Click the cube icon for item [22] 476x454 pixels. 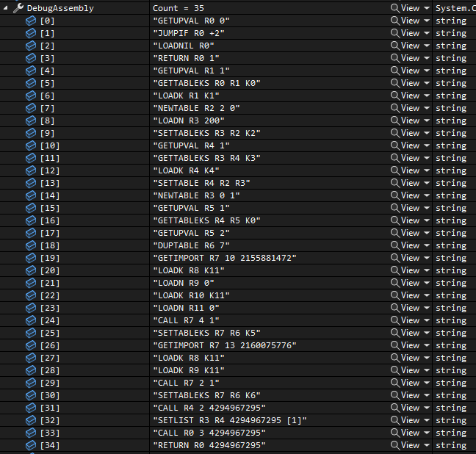pyautogui.click(x=31, y=295)
